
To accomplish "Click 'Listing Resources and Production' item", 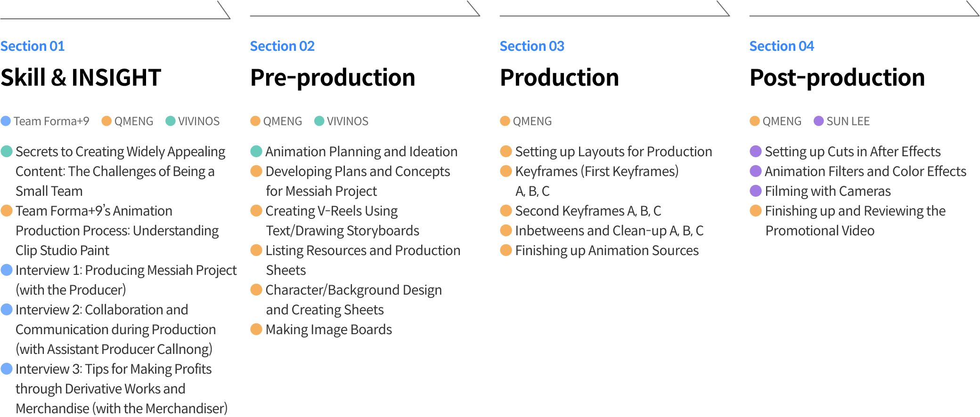I will pos(363,250).
